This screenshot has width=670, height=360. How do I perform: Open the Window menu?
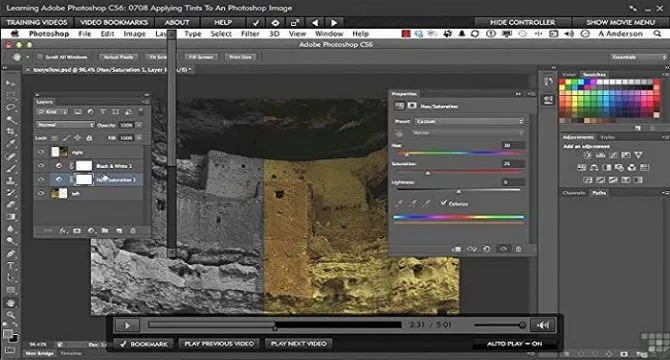click(x=329, y=34)
